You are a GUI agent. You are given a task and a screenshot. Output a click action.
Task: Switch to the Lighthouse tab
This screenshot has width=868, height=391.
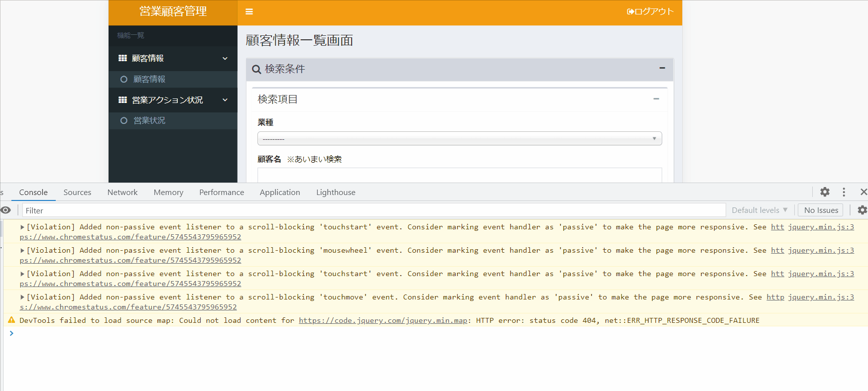[336, 192]
